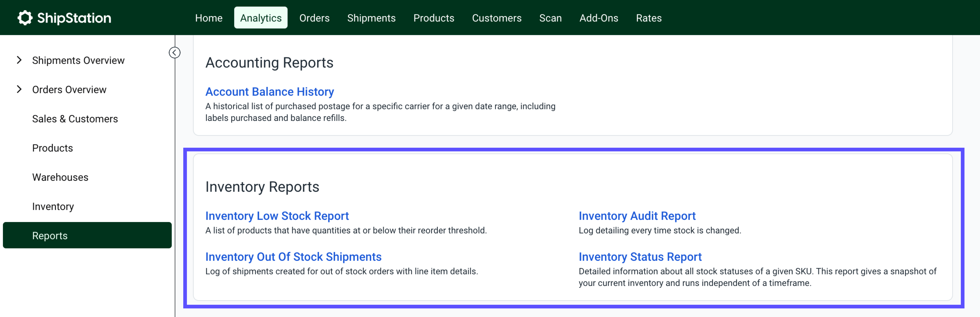Switch to the Home tab
The image size is (980, 317).
click(208, 17)
